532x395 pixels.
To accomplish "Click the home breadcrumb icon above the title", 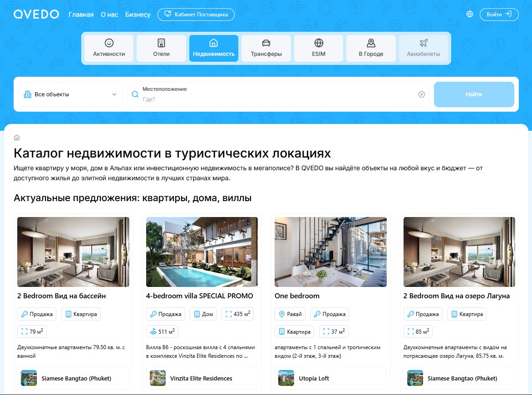I will click(x=17, y=137).
